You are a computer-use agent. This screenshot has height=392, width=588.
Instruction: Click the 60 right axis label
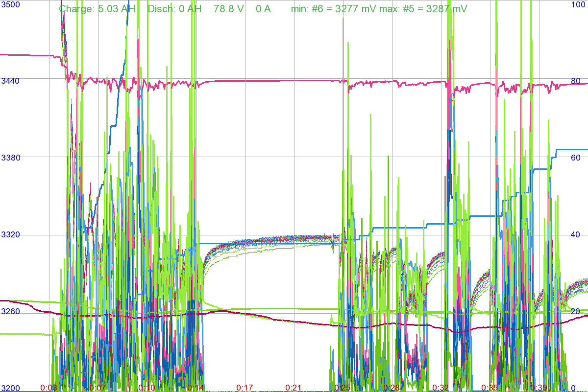click(x=575, y=158)
